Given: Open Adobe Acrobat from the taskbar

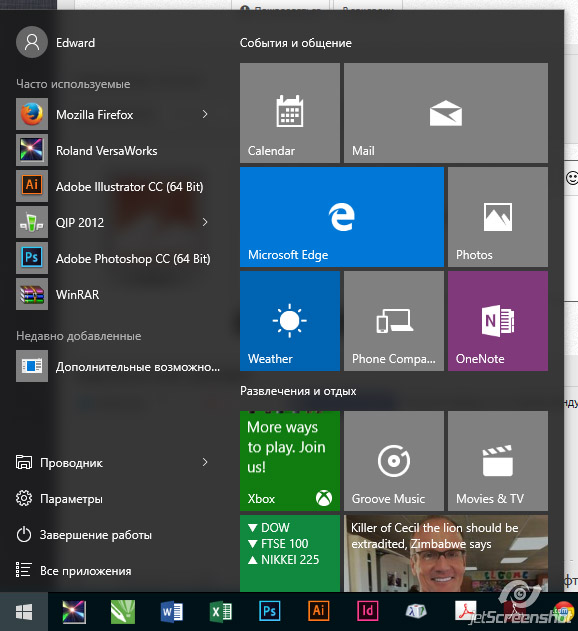Looking at the screenshot, I should (466, 611).
